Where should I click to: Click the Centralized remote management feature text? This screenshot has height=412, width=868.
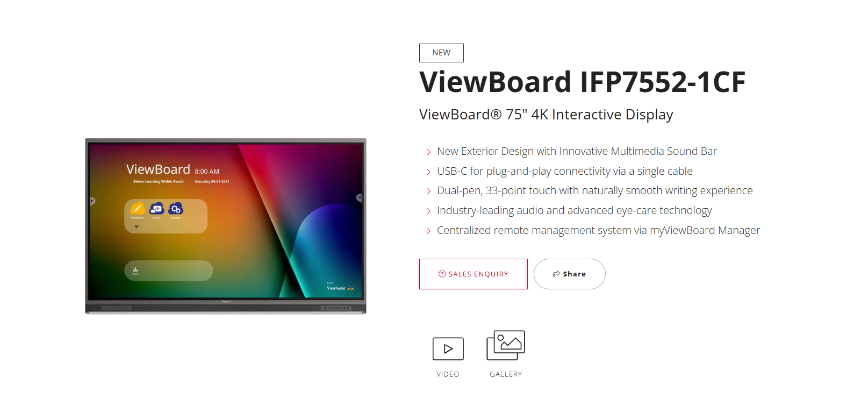(x=598, y=230)
